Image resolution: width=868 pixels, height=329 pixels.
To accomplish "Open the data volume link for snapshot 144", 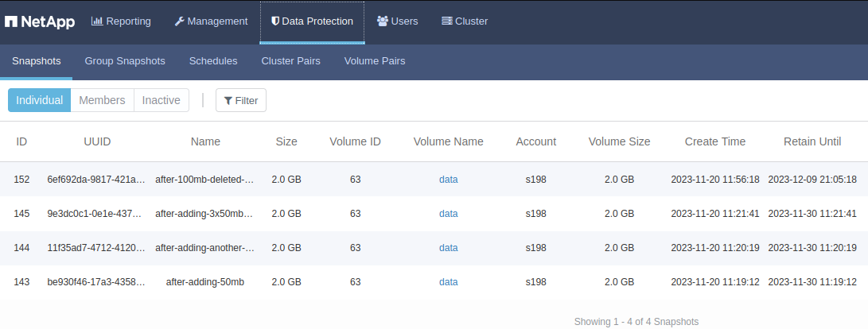I will tap(449, 248).
